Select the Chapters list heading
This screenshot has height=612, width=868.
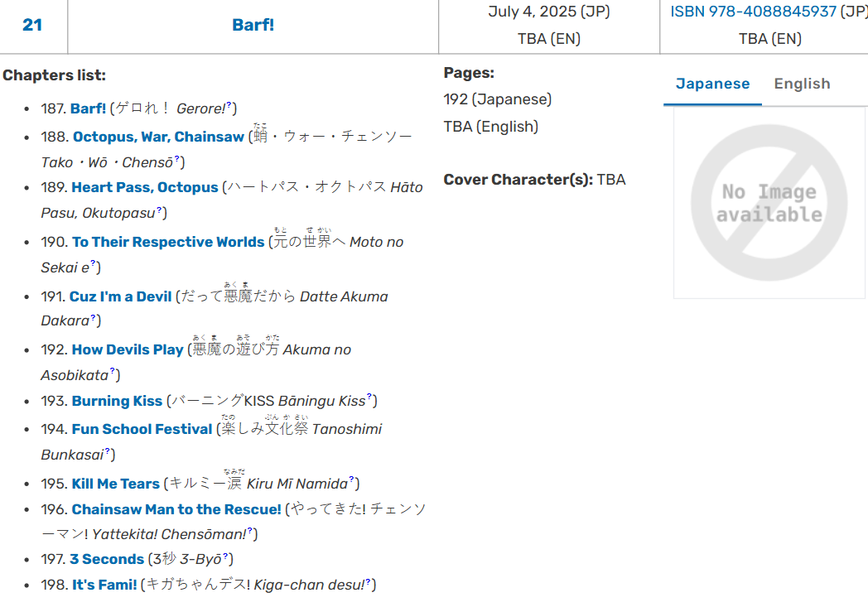coord(55,75)
